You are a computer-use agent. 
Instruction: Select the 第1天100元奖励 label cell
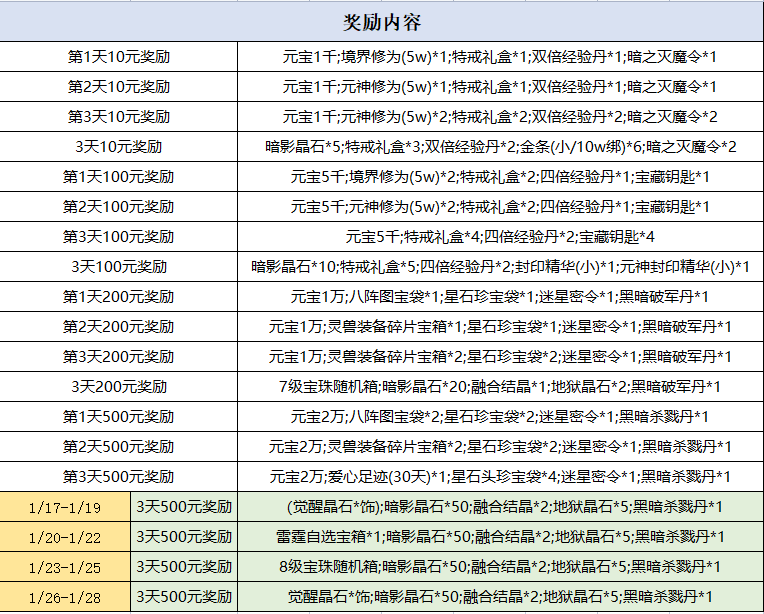(x=119, y=177)
